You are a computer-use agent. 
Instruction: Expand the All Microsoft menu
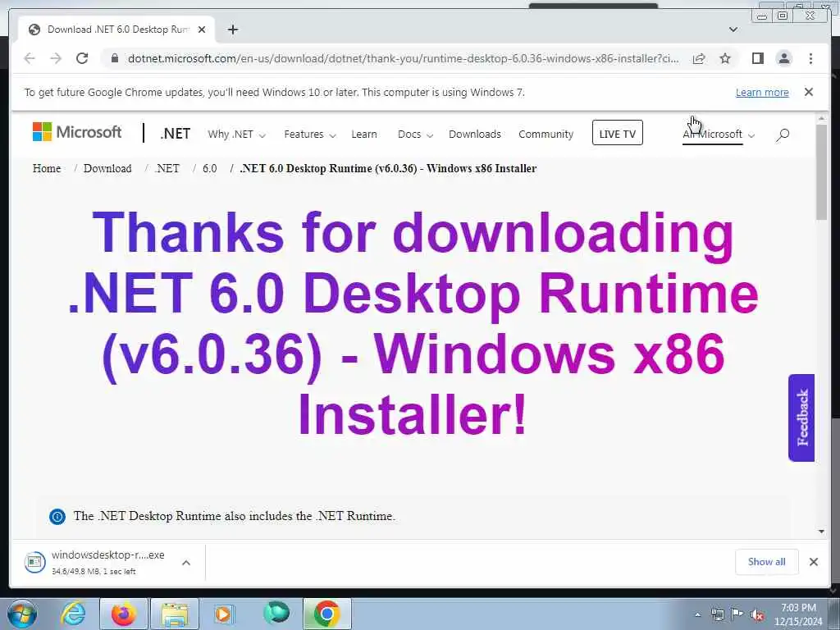coord(719,134)
